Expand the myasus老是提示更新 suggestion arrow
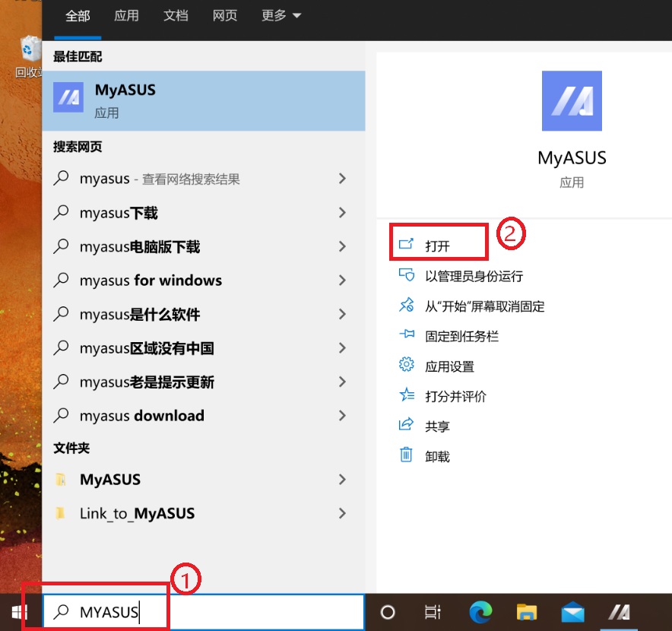Viewport: 672px width, 631px height. (342, 382)
